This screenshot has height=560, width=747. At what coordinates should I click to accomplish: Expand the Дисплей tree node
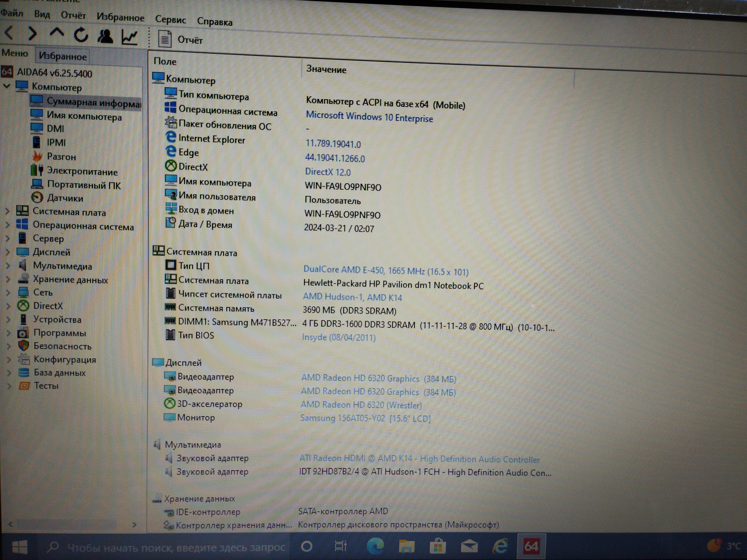point(7,252)
